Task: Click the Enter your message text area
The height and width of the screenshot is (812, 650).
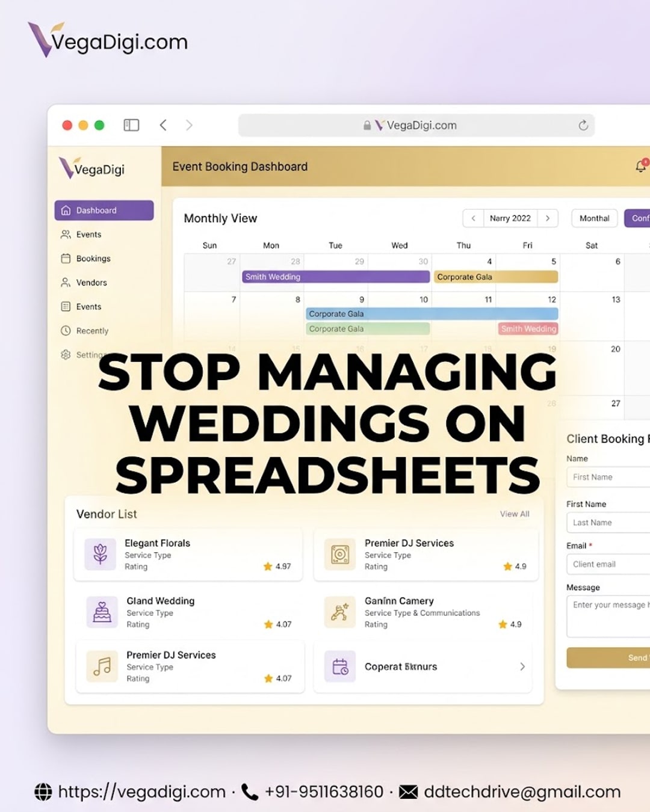Action: tap(608, 616)
